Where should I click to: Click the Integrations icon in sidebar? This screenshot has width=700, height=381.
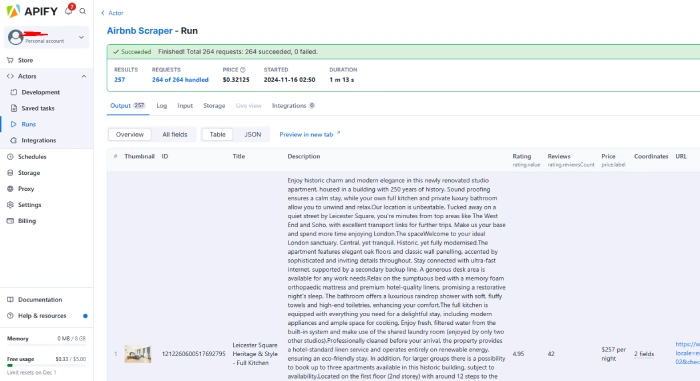point(13,140)
